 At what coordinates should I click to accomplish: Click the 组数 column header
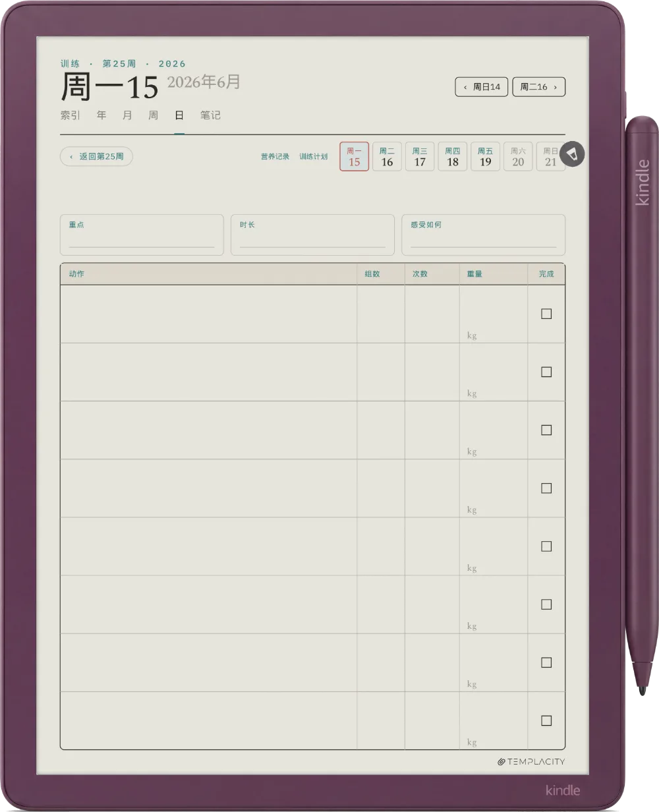(372, 274)
